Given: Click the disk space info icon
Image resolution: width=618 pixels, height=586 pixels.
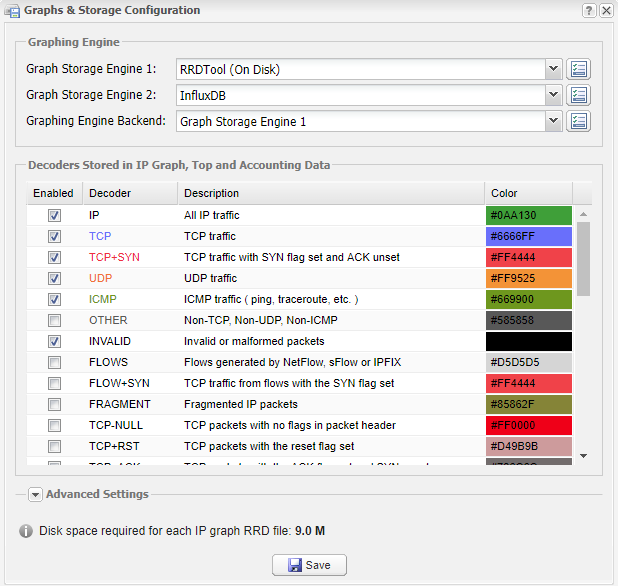Looking at the screenshot, I should pos(26,530).
